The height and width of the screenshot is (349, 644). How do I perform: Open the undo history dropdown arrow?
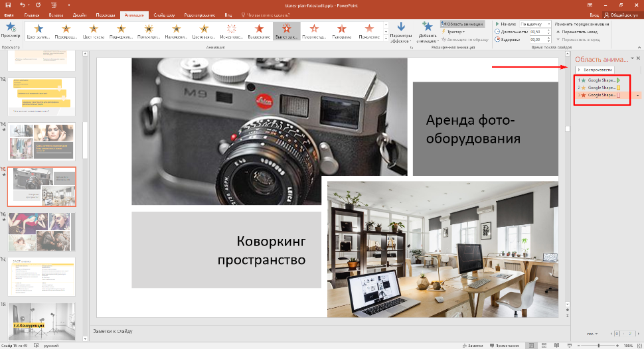pos(29,5)
